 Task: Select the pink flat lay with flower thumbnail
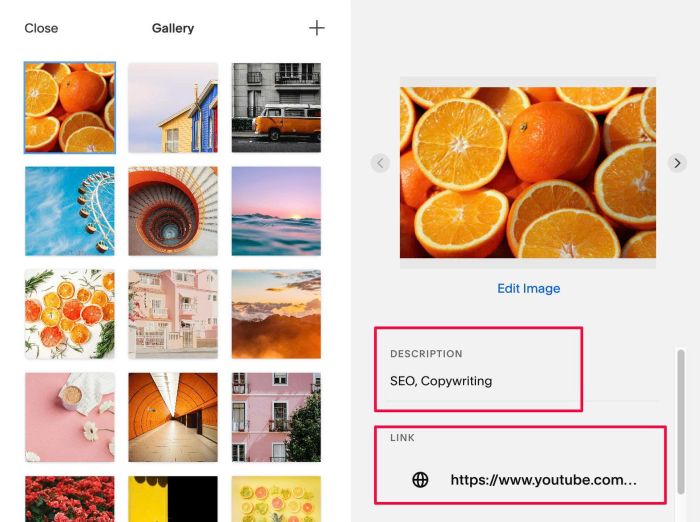[70, 417]
